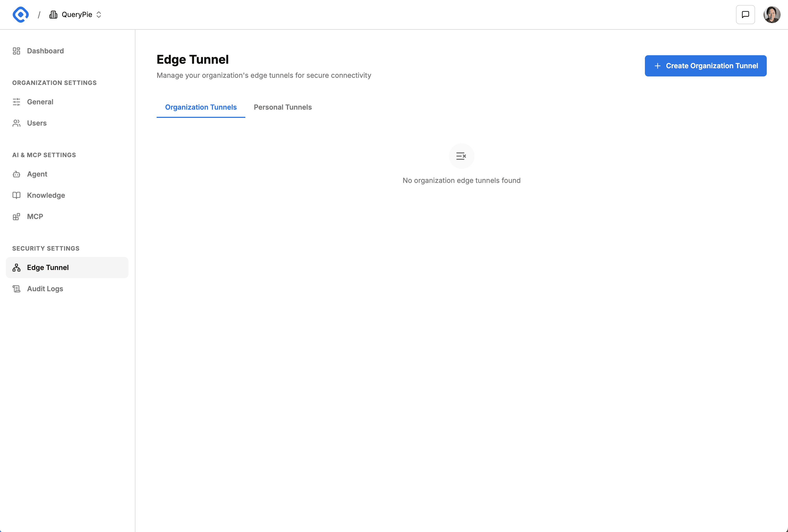Viewport: 788px width, 532px height.
Task: Select the Organization Tunnels tab
Action: tap(201, 107)
